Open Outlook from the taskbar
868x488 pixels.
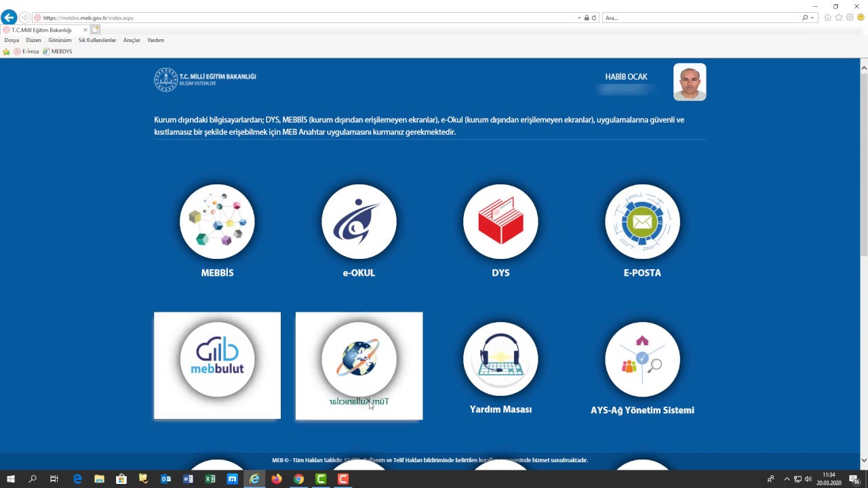point(165,479)
